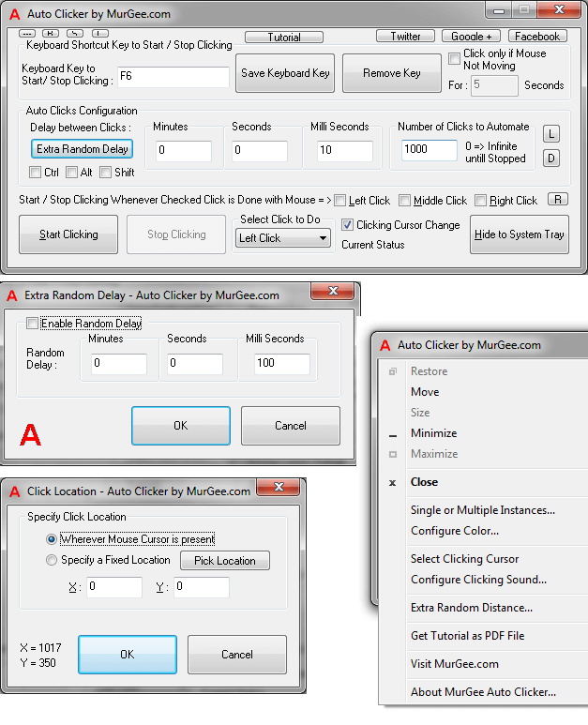This screenshot has width=588, height=725.
Task: Click the Remove Key button
Action: pos(392,73)
